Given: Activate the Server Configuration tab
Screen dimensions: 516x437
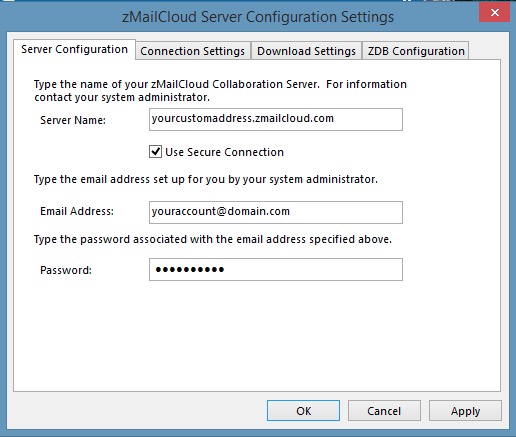Looking at the screenshot, I should click(74, 49).
